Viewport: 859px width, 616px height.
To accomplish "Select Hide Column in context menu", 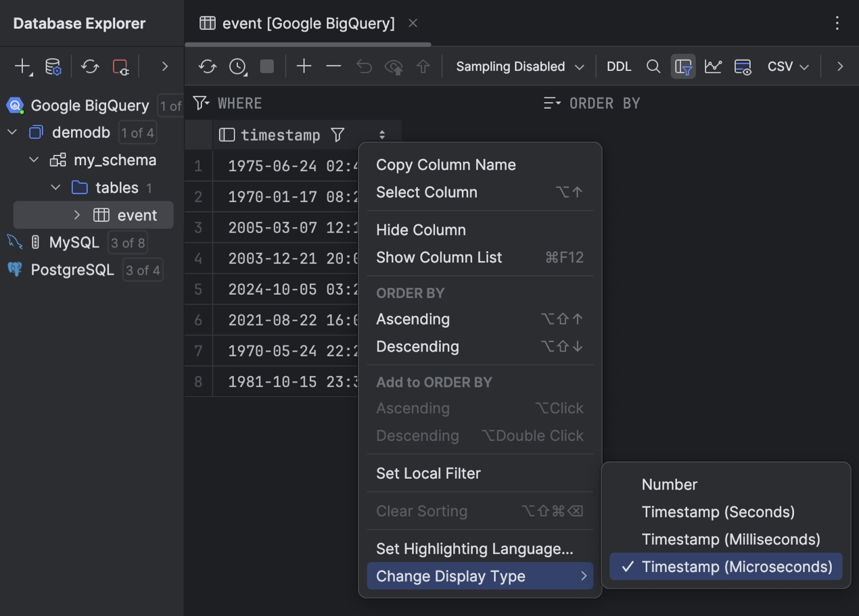I will (x=421, y=230).
